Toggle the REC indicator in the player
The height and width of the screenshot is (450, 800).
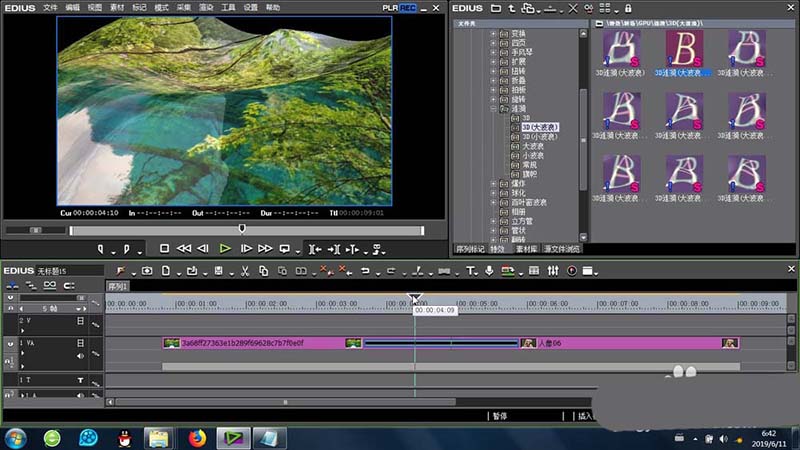point(408,8)
